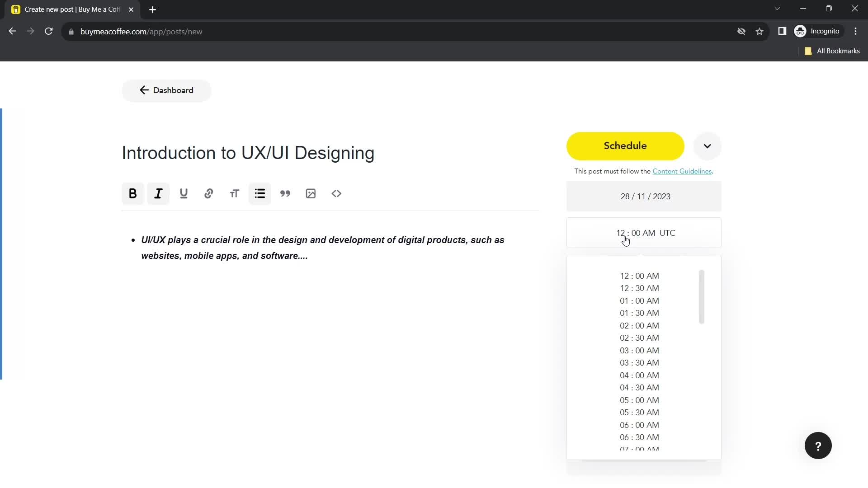868x488 pixels.
Task: Click the browser address bar URL
Action: coord(141,32)
